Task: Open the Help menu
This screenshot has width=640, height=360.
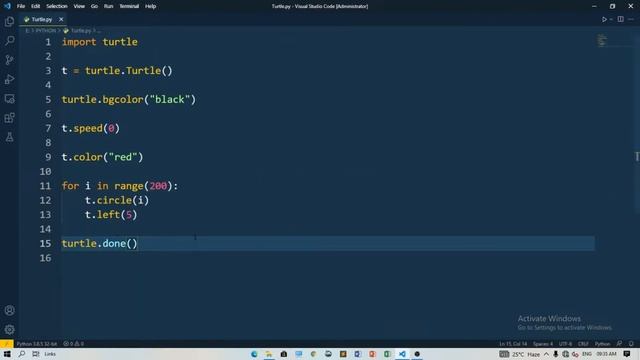Action: point(151,6)
